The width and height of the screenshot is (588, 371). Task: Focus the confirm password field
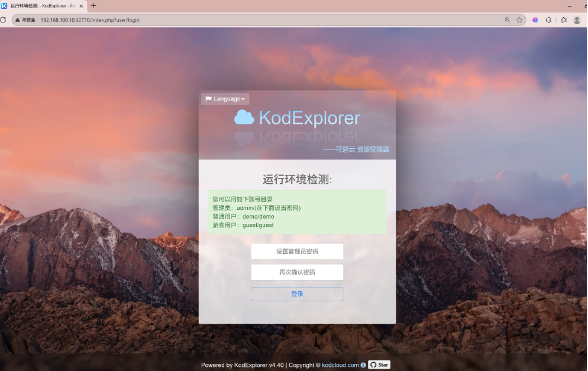[x=297, y=272]
